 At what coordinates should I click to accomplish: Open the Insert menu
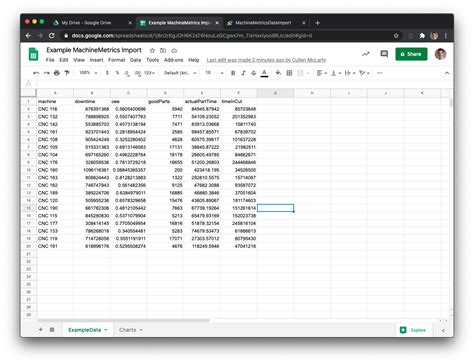tap(96, 60)
